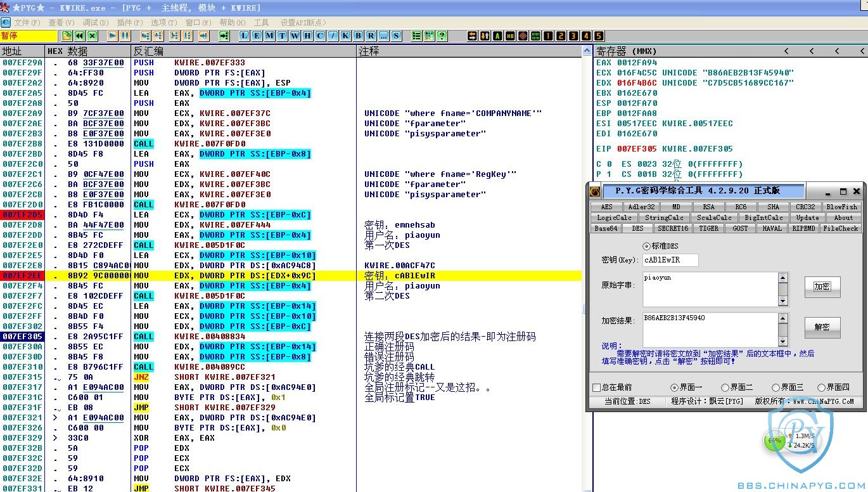Click the Open file toolbar icon

(x=67, y=36)
